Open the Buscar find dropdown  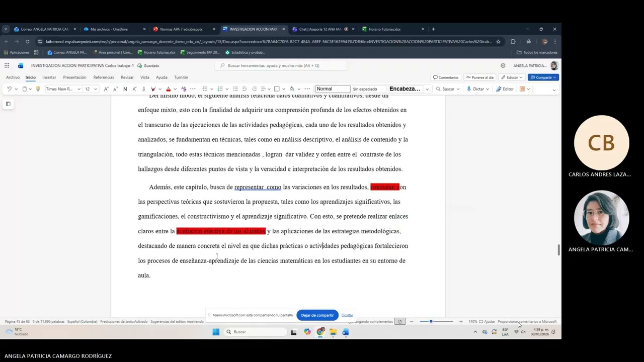[447, 89]
